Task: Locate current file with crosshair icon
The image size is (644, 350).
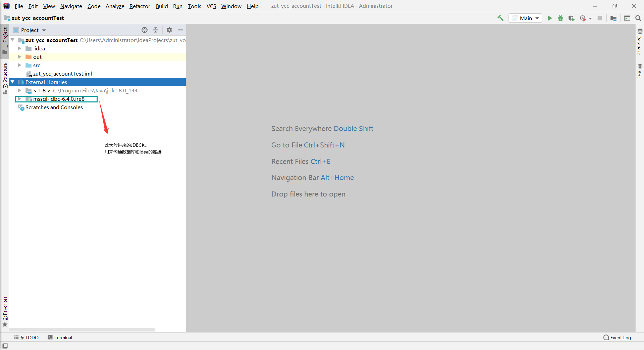Action: tap(145, 30)
